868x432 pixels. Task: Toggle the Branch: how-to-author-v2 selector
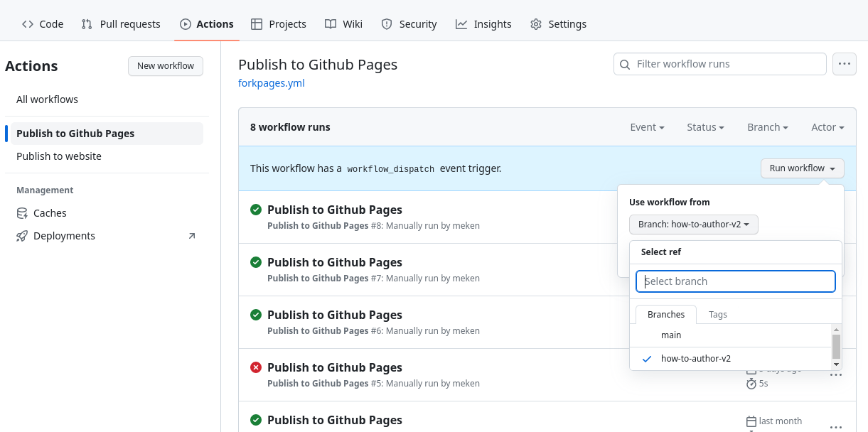[693, 225]
